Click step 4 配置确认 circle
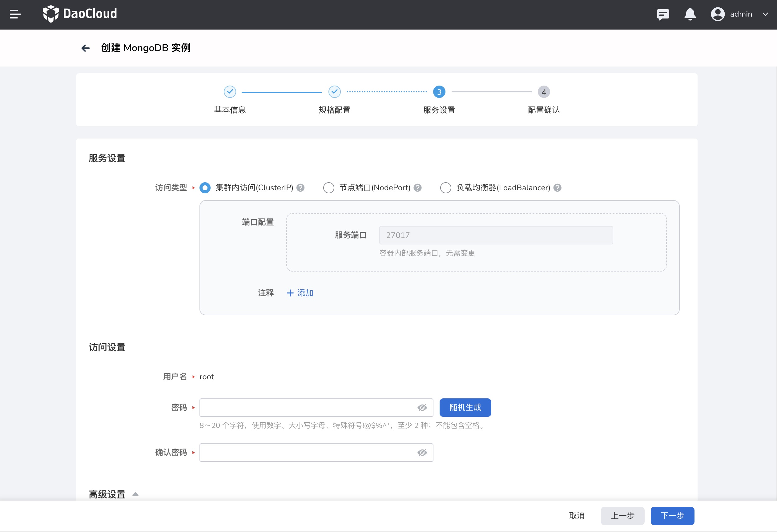Viewport: 777px width, 532px height. click(544, 92)
